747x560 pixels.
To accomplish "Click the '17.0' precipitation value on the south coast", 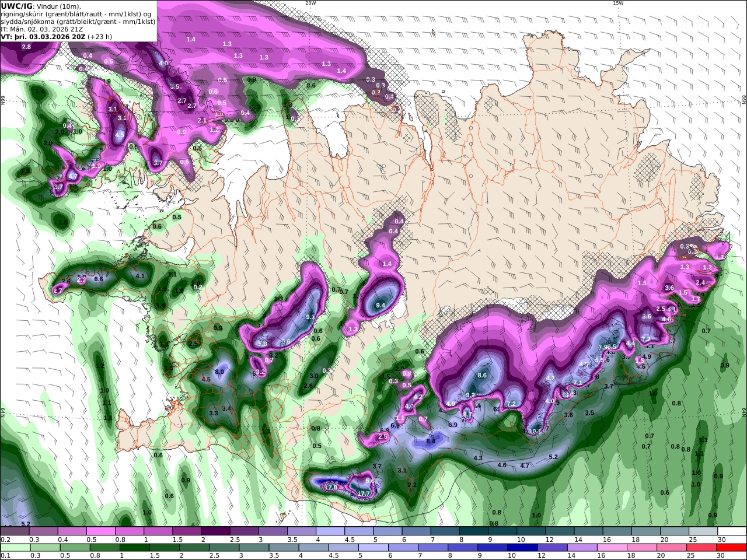I will [x=331, y=487].
